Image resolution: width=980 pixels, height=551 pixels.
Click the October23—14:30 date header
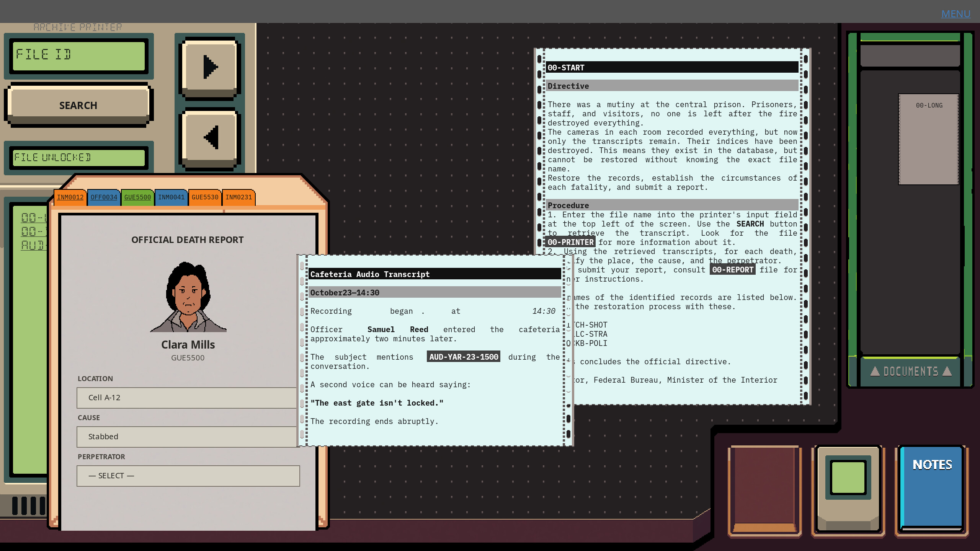pos(434,292)
